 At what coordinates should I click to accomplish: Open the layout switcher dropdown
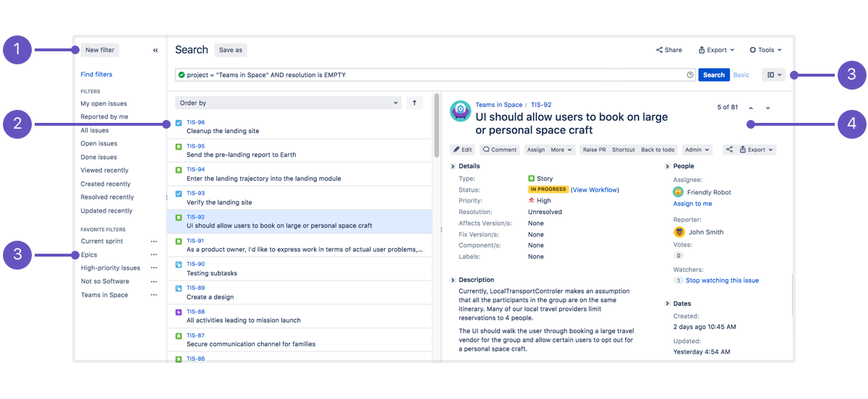(x=773, y=74)
